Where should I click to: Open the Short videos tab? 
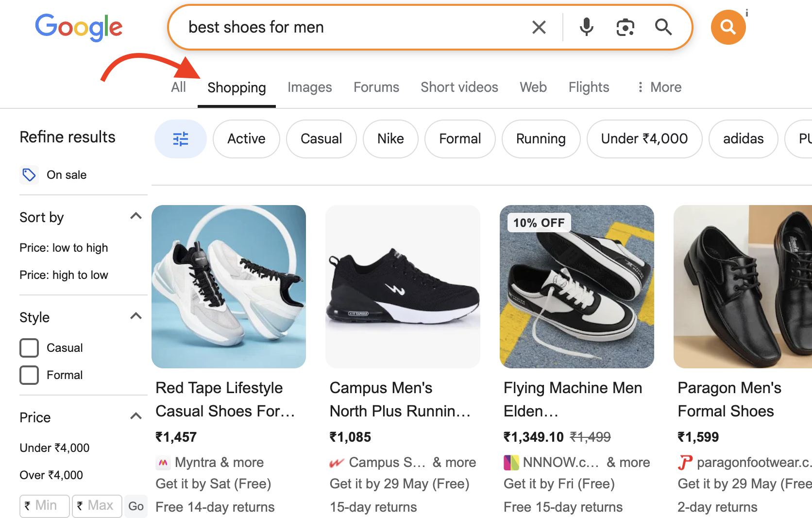[459, 87]
